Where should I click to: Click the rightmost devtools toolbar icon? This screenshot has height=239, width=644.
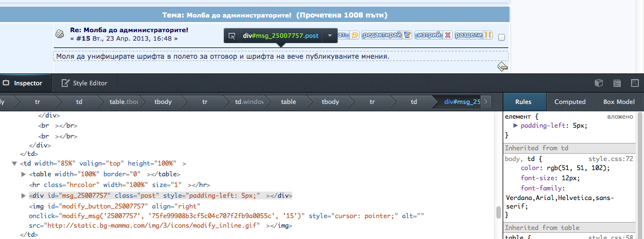[634, 83]
